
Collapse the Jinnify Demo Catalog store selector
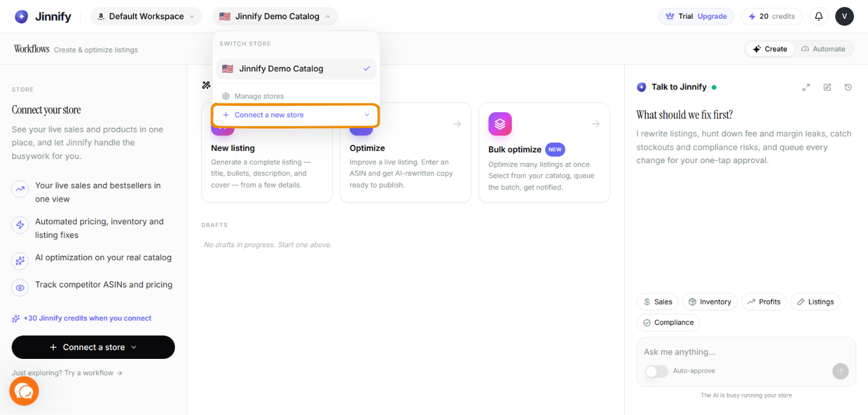click(x=275, y=16)
